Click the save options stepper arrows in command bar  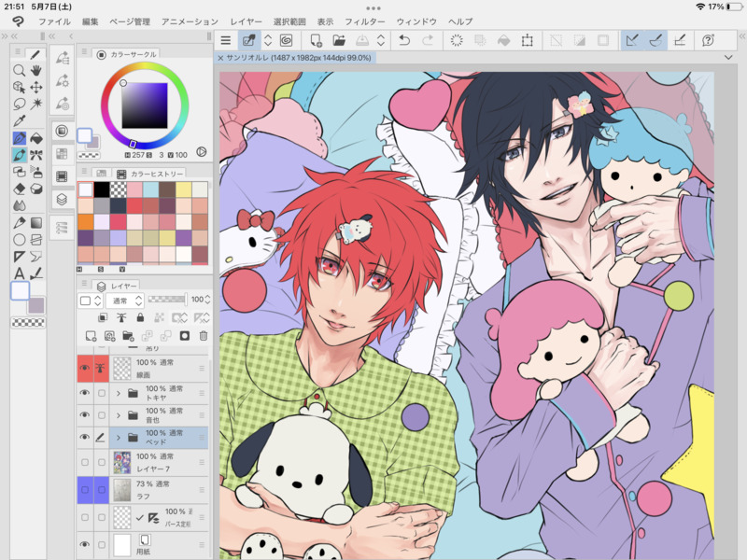(x=381, y=40)
